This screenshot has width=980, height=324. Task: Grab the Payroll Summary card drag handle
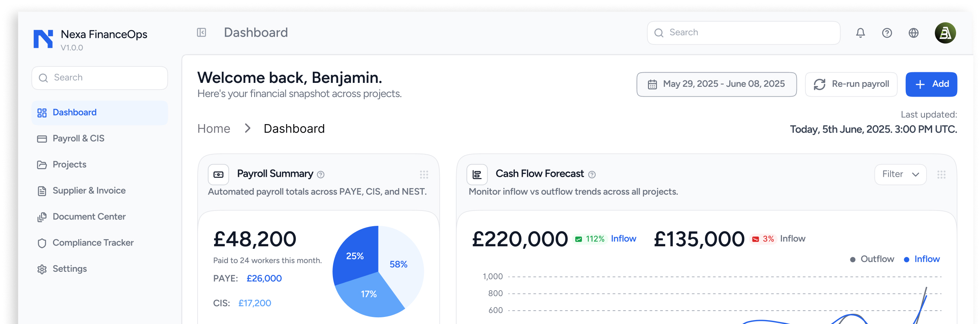(424, 175)
